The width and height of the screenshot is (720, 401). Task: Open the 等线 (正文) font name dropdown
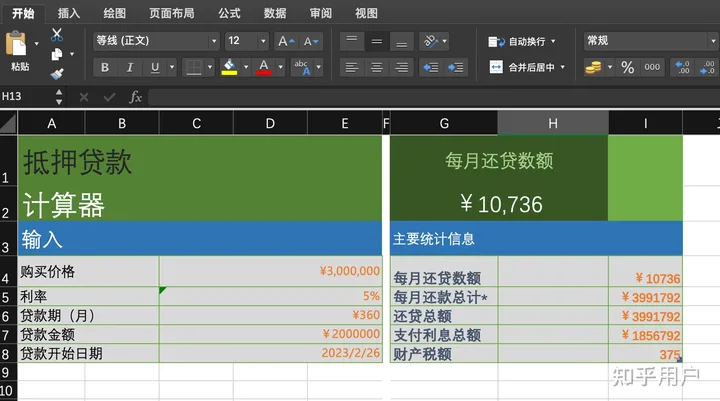[156, 41]
